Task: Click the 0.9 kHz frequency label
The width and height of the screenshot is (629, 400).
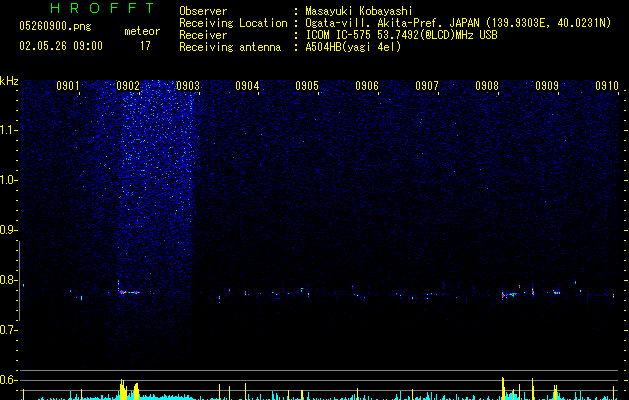Action: tap(9, 230)
